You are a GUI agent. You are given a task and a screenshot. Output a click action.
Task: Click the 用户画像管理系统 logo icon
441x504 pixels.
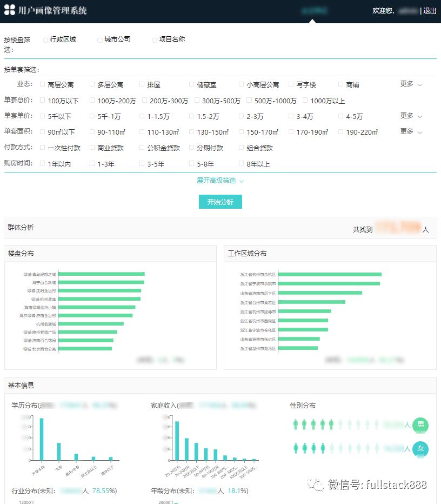coord(10,10)
